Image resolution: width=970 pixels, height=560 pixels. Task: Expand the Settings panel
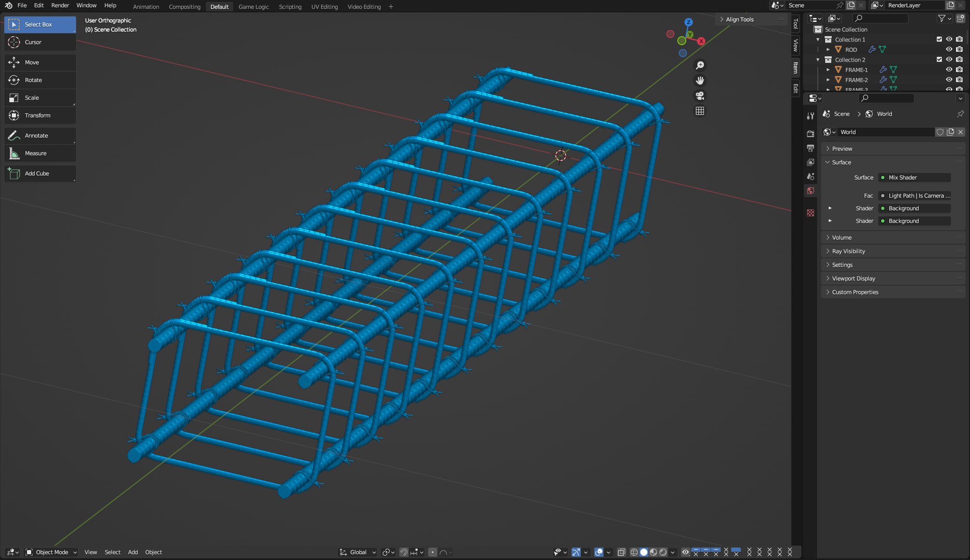click(893, 265)
